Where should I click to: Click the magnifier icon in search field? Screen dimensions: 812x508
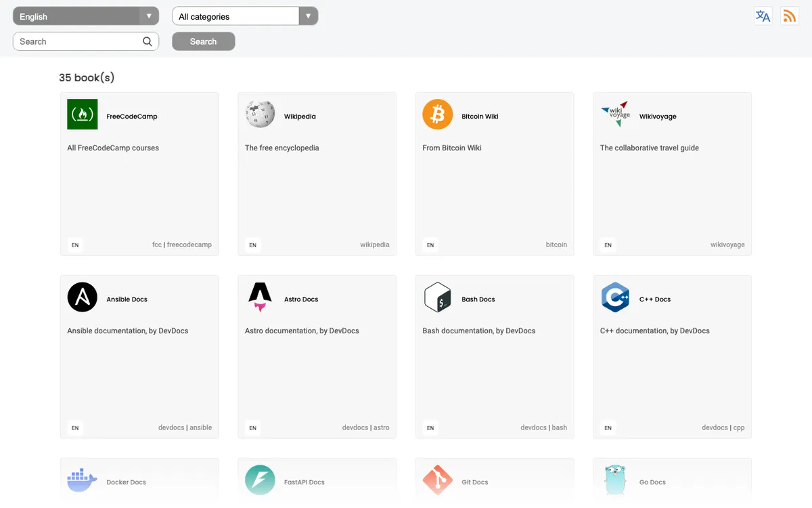click(148, 41)
